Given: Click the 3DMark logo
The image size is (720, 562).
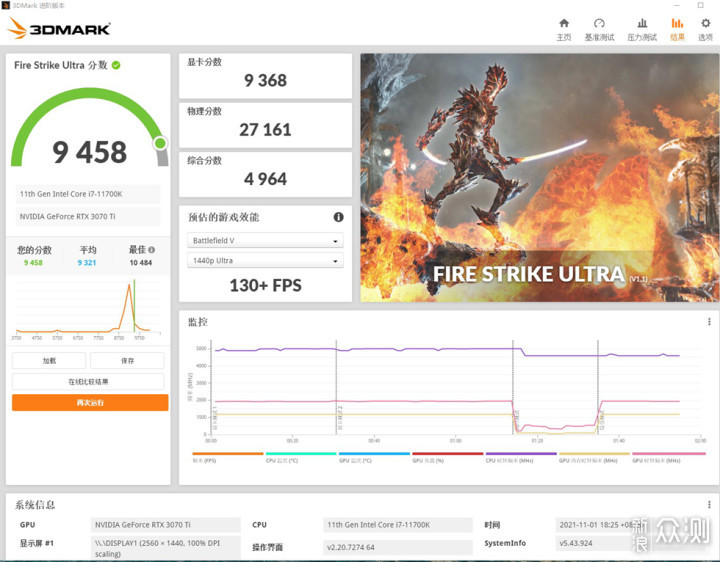Looking at the screenshot, I should 59,28.
